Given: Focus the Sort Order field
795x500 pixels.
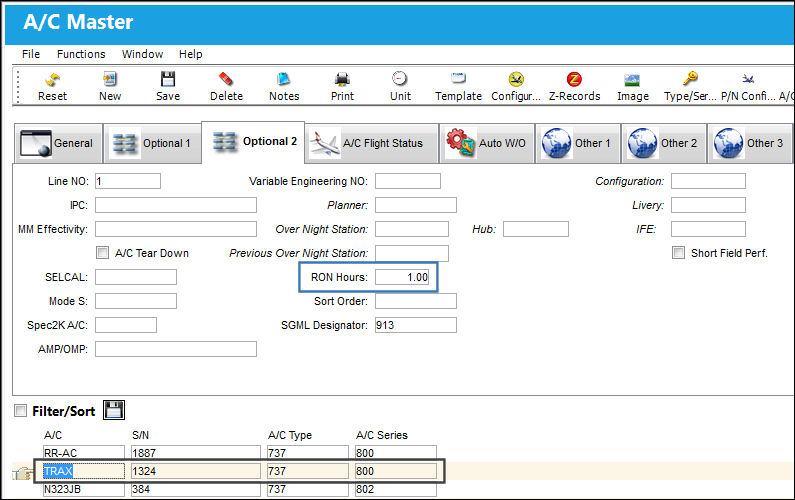Looking at the screenshot, I should click(x=416, y=301).
